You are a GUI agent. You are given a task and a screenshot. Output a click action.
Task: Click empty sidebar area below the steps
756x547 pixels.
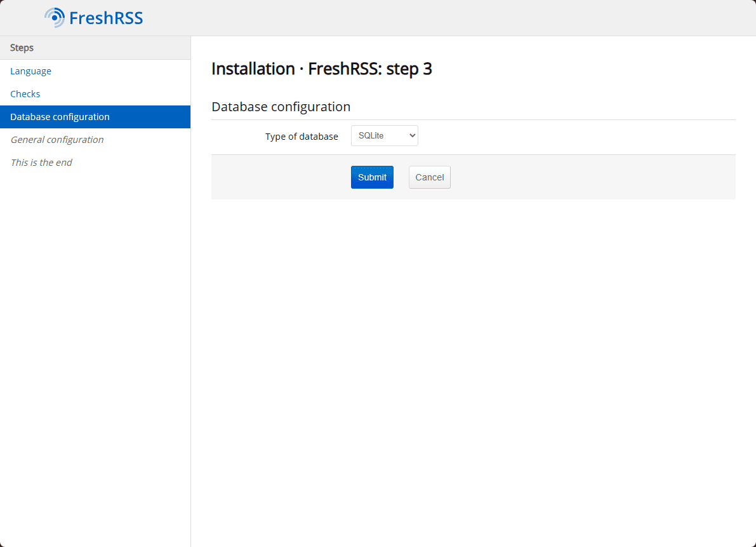95,349
